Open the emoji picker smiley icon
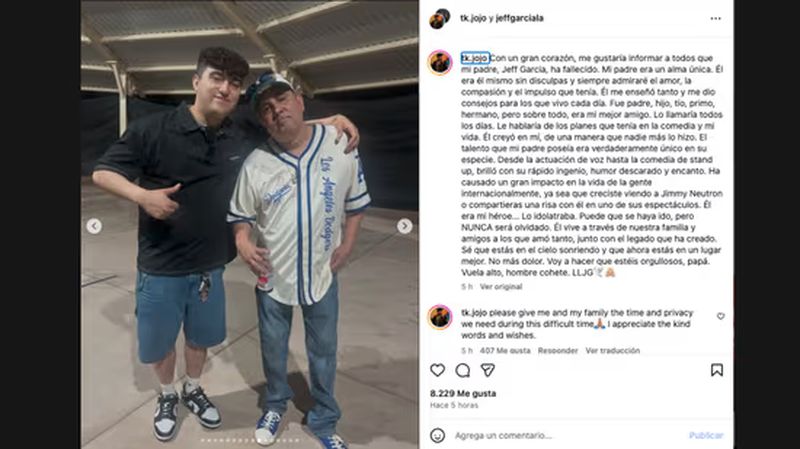This screenshot has height=449, width=800. pos(437,435)
